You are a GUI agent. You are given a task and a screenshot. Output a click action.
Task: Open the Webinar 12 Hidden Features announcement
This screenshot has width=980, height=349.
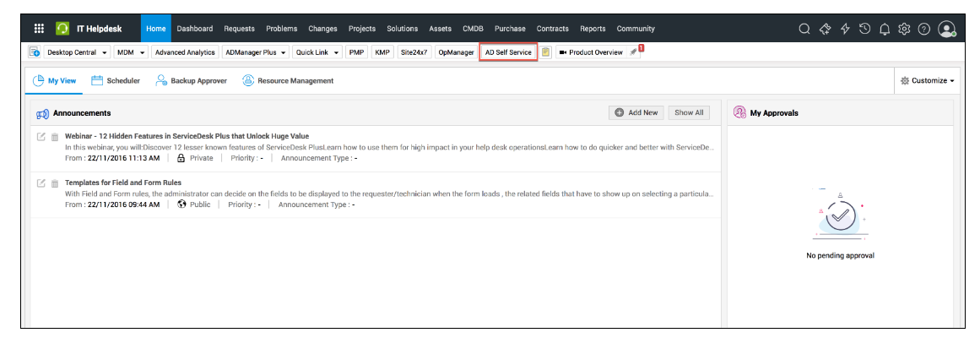[x=187, y=136]
